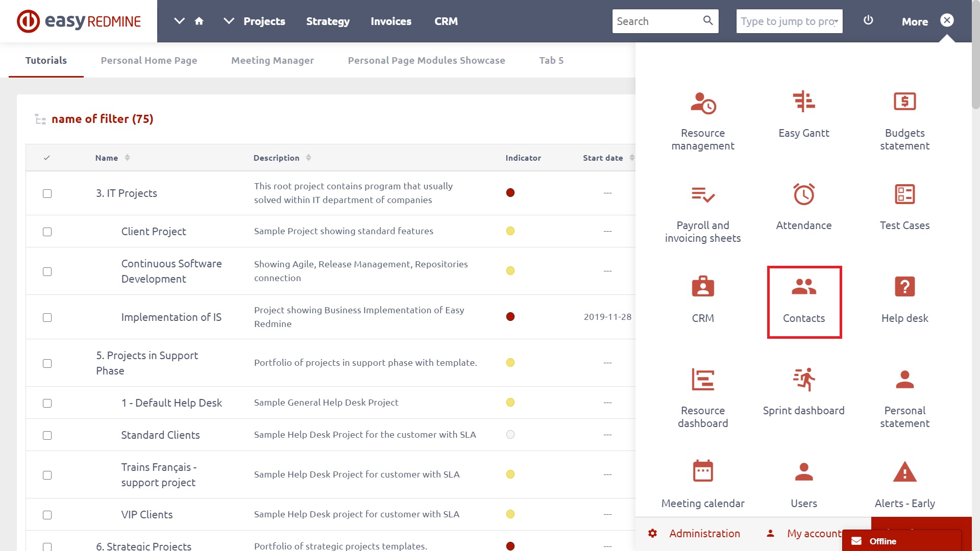Open the Invoices top menu item
The width and height of the screenshot is (980, 551).
click(390, 21)
